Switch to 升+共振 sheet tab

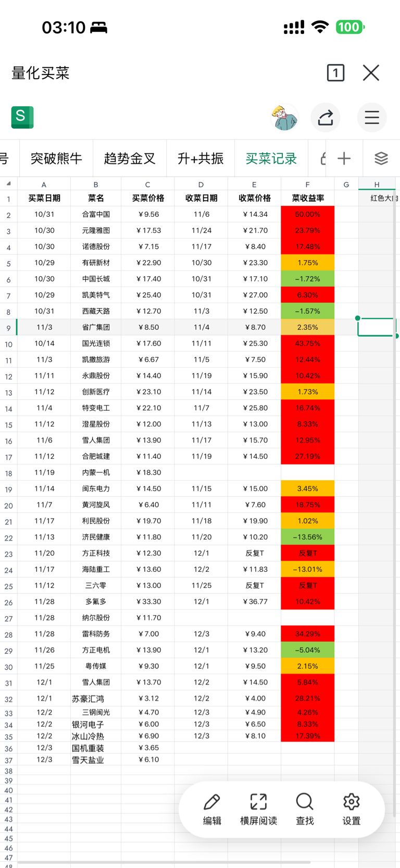tap(201, 158)
